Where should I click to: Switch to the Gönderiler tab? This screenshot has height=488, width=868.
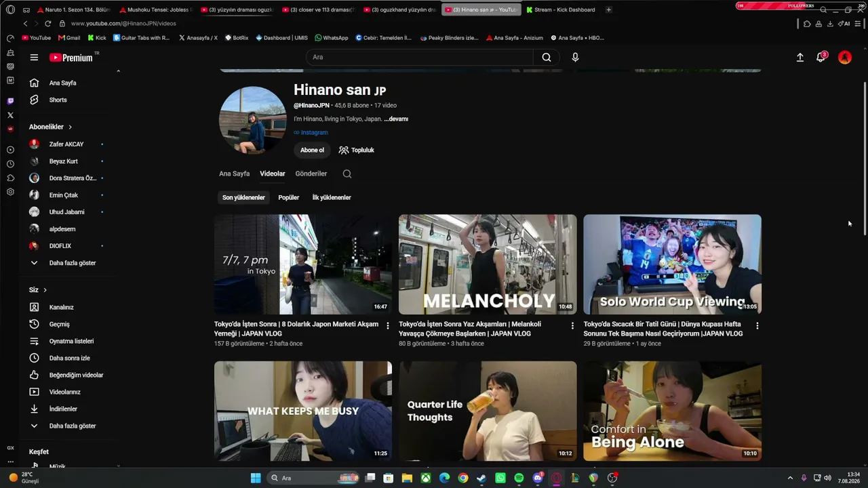pos(311,174)
